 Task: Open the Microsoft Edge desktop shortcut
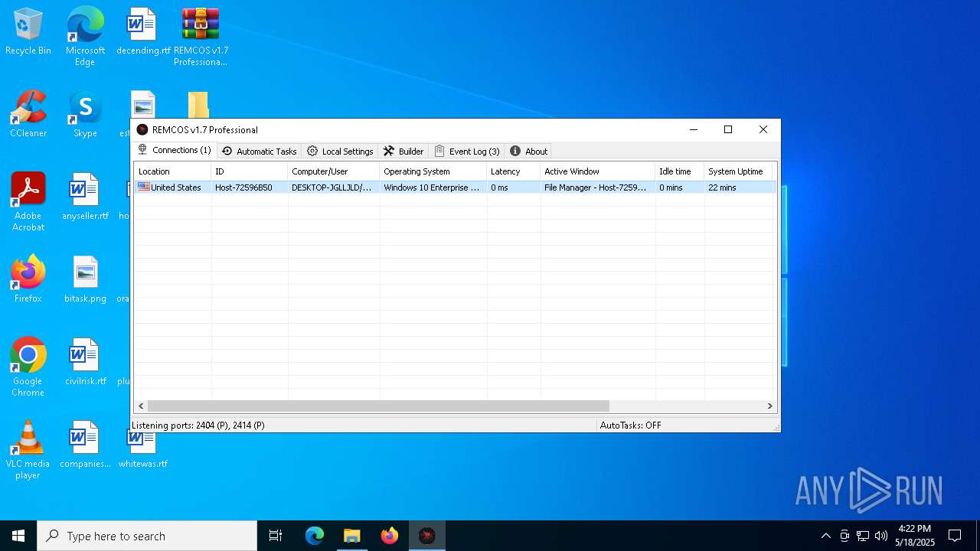[x=85, y=37]
